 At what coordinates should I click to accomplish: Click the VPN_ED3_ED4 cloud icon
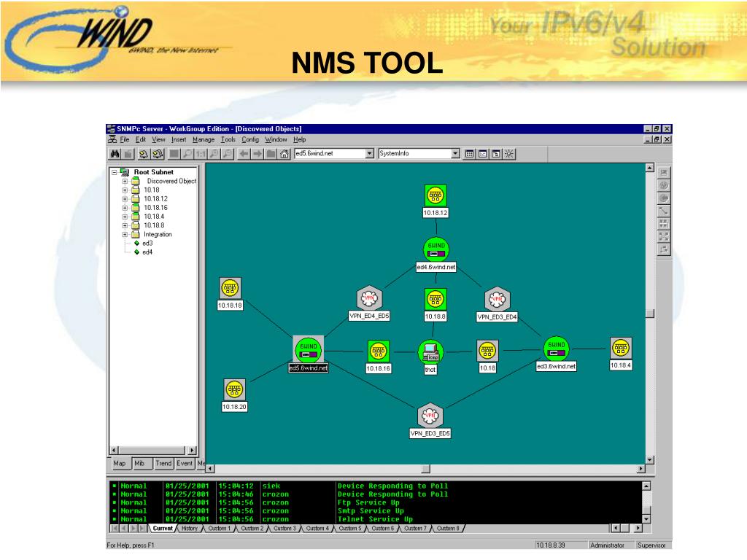tap(497, 299)
